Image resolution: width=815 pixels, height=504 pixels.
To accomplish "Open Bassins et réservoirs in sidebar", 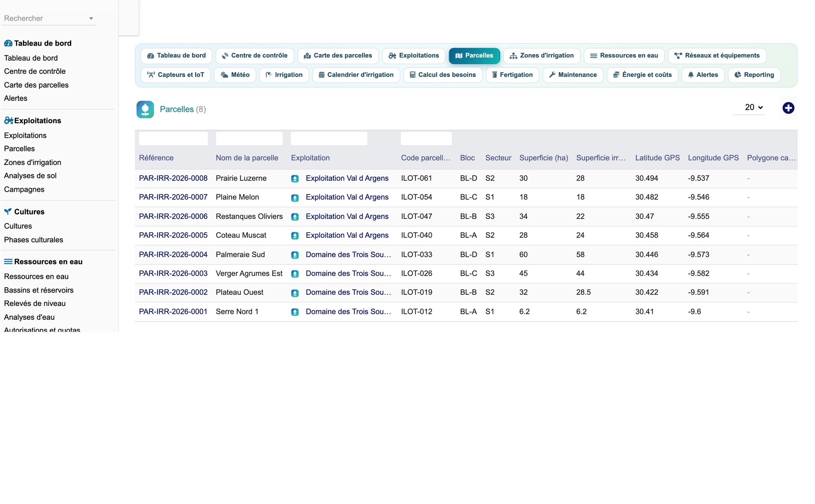I will click(x=39, y=290).
